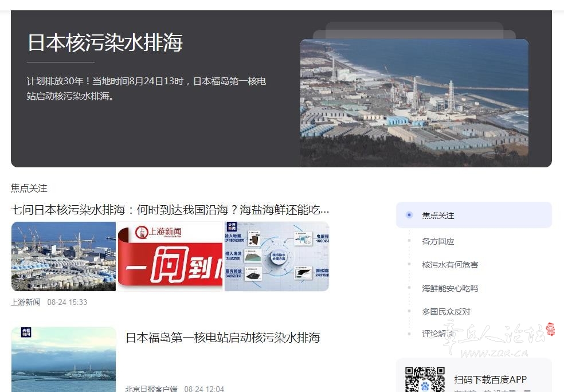Click the 扫码下载百度APP text
This screenshot has height=392, width=564.
click(490, 379)
